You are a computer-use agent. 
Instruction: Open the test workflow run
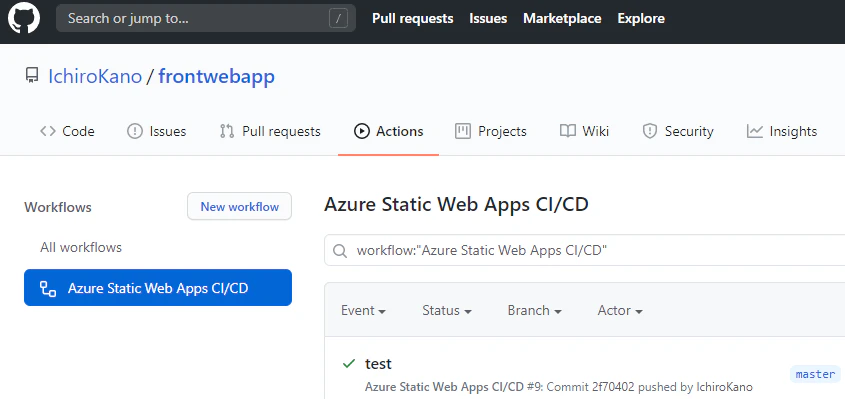click(378, 364)
